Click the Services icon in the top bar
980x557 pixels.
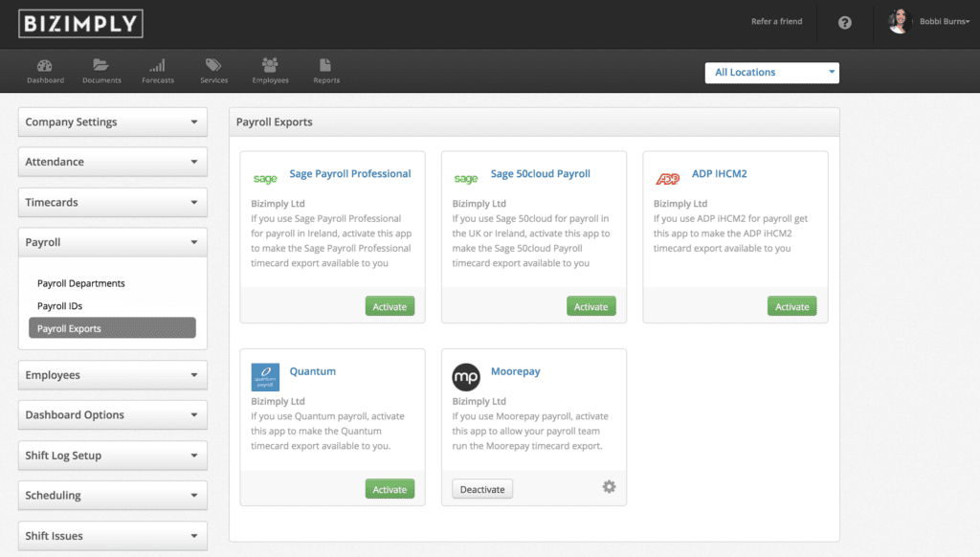(213, 70)
